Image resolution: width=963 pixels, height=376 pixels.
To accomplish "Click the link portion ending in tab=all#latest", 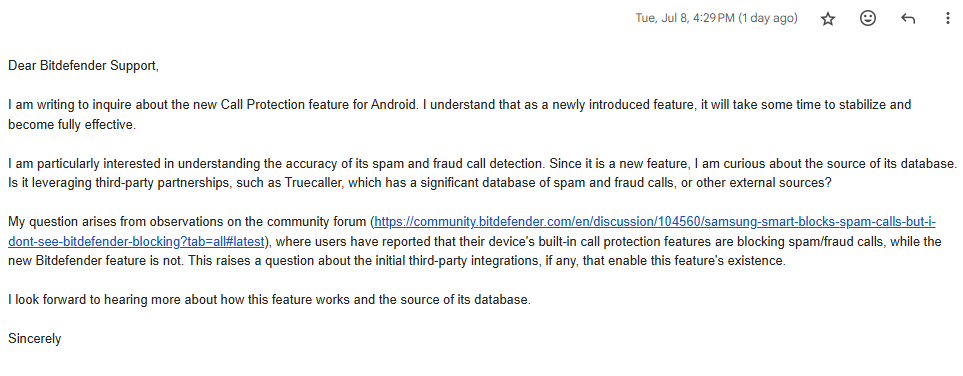I will (136, 241).
